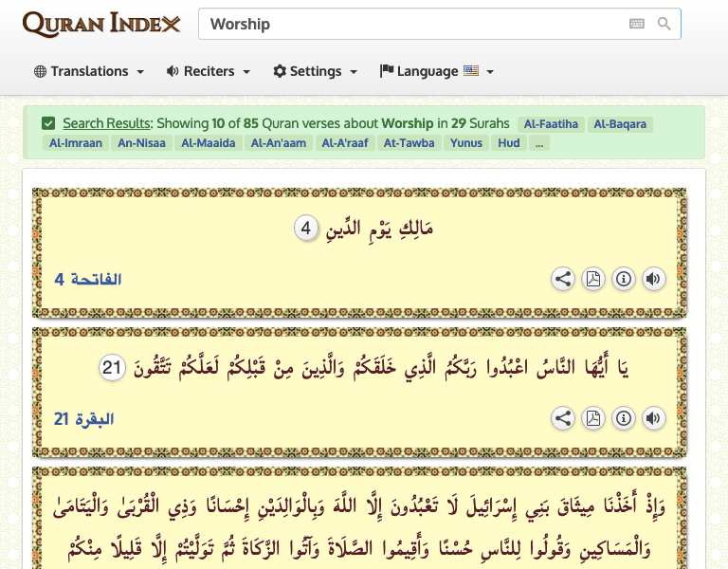728x569 pixels.
Task: Toggle the Search Results green checkbox
Action: point(48,123)
